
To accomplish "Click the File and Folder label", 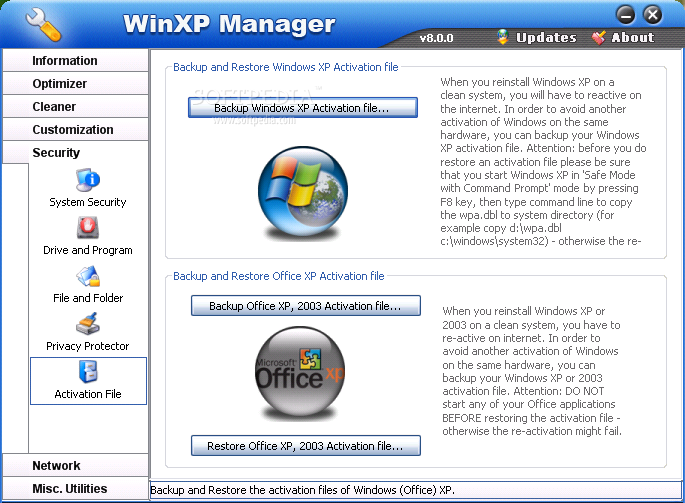I will [x=88, y=298].
